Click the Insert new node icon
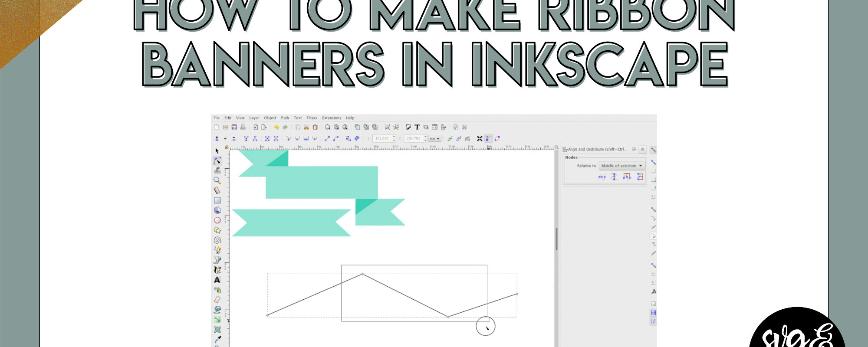 pyautogui.click(x=217, y=138)
